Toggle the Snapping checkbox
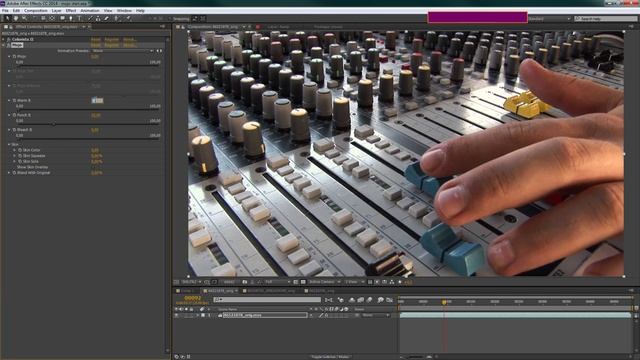Screen dimensions: 640x360 pyautogui.click(x=171, y=19)
